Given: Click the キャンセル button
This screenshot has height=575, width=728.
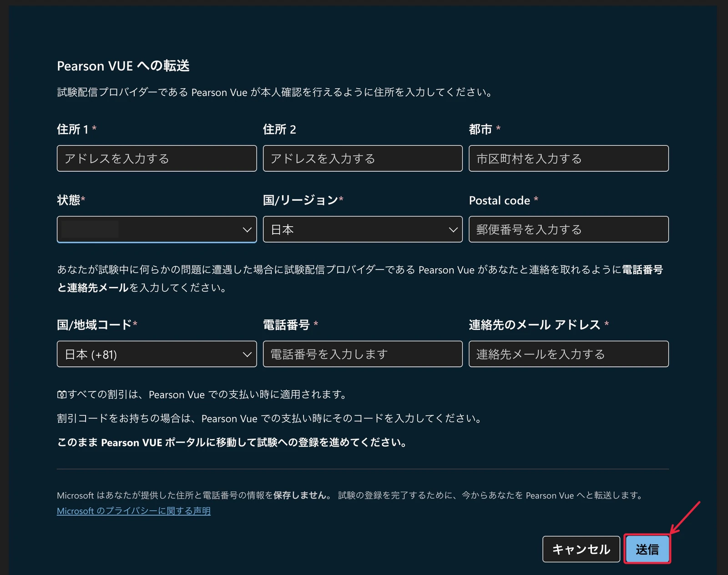Looking at the screenshot, I should coord(581,549).
